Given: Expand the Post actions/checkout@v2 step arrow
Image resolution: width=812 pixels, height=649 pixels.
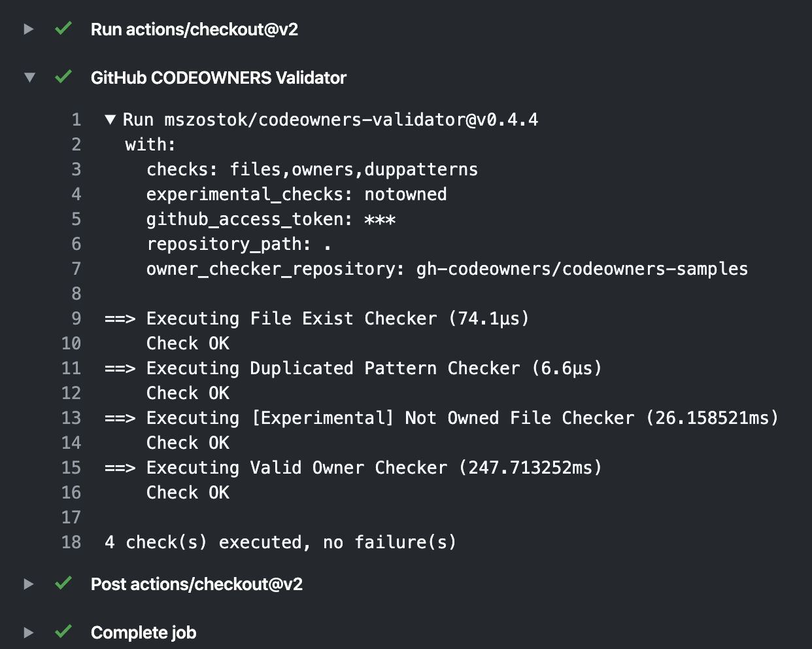Looking at the screenshot, I should (28, 584).
